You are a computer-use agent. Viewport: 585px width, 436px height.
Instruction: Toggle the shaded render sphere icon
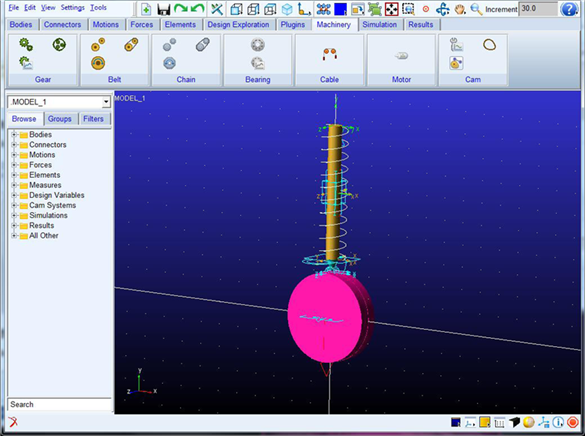click(x=529, y=422)
